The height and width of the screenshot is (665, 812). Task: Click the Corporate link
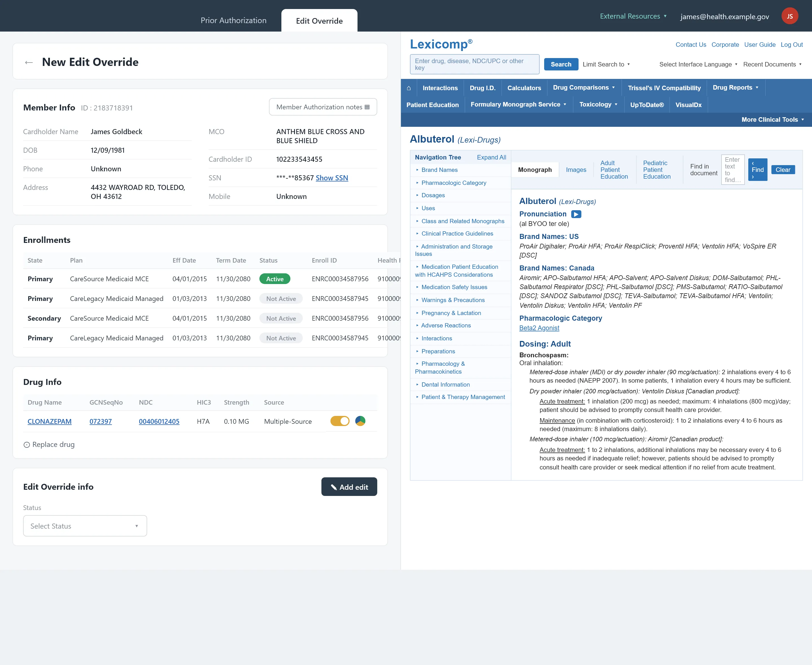(725, 45)
